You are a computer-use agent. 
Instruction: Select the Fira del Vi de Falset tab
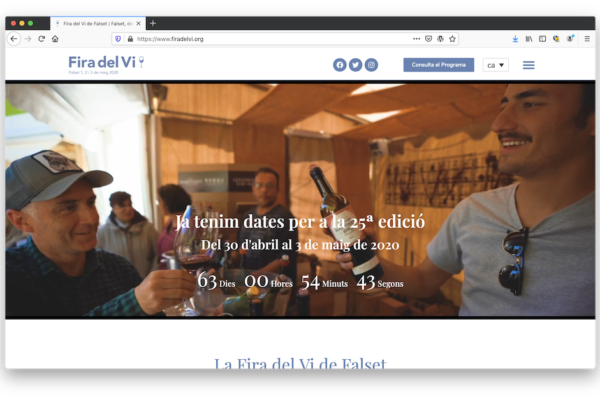click(95, 23)
